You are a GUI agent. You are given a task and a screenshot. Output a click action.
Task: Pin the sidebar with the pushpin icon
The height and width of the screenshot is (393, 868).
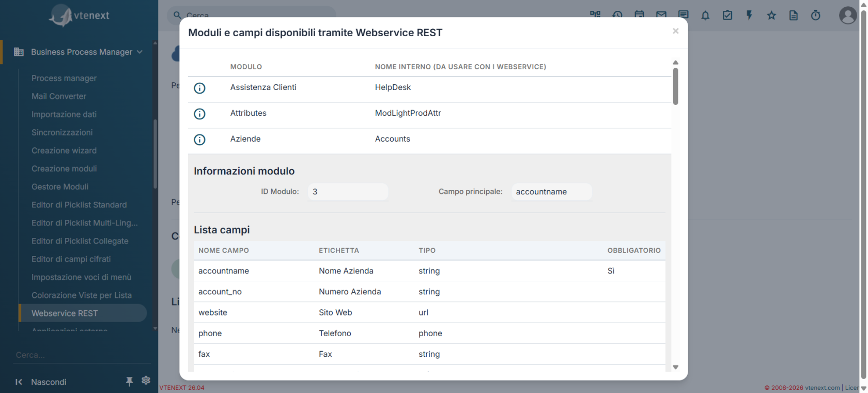tap(129, 382)
